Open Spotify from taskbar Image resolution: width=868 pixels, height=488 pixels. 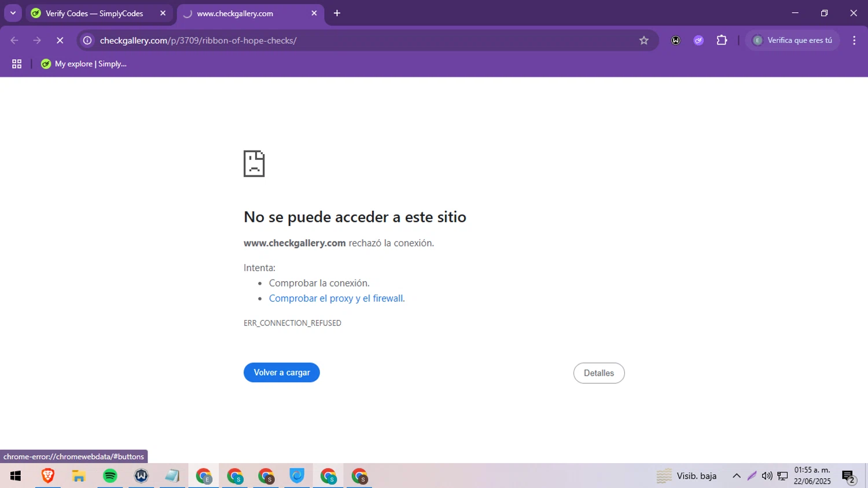click(x=110, y=476)
